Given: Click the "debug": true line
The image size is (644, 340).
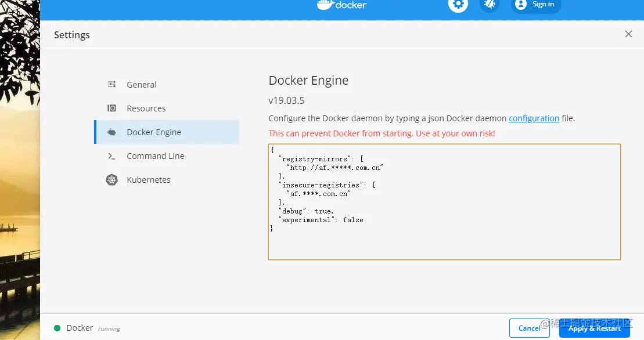Looking at the screenshot, I should pos(306,211).
